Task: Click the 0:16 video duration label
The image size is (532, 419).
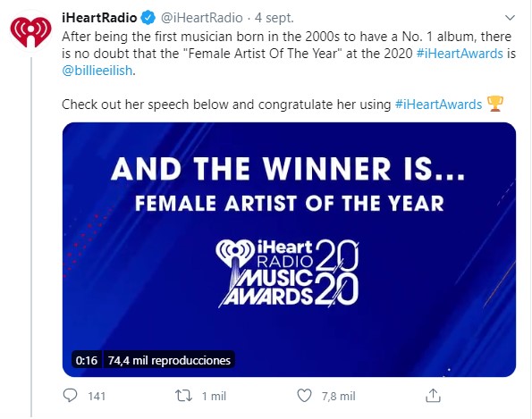Action: [87, 360]
